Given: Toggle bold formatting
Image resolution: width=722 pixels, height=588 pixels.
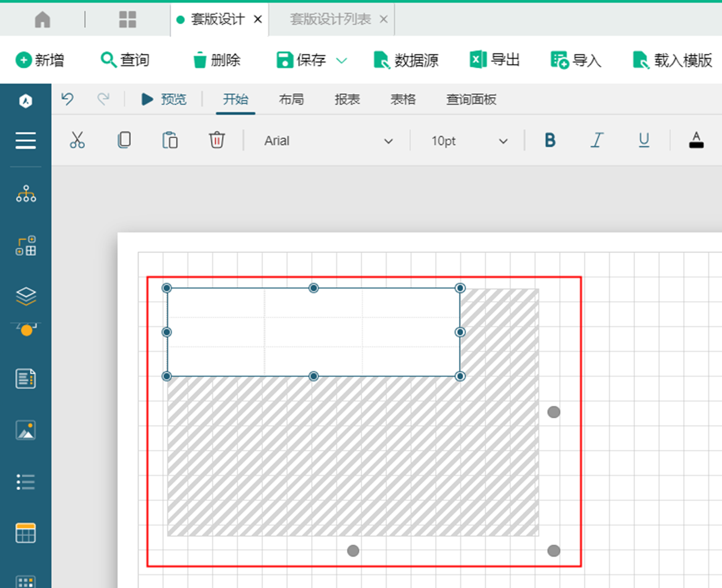Looking at the screenshot, I should [550, 141].
